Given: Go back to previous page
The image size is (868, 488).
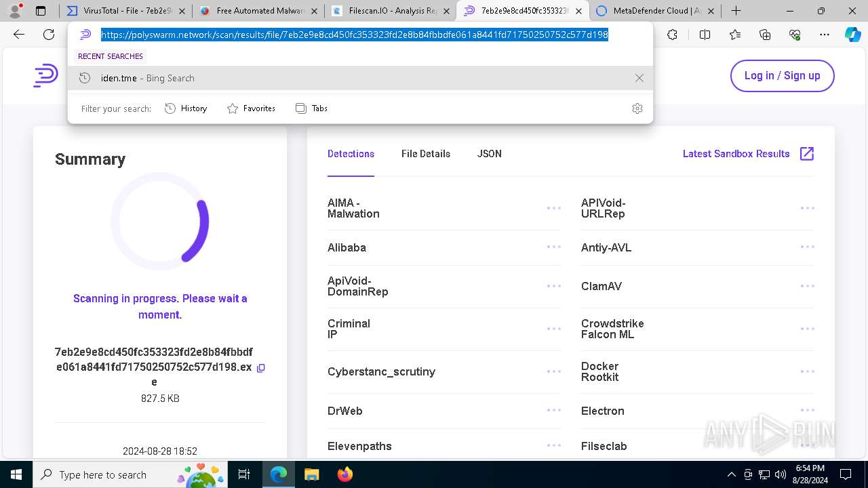Looking at the screenshot, I should 19,35.
